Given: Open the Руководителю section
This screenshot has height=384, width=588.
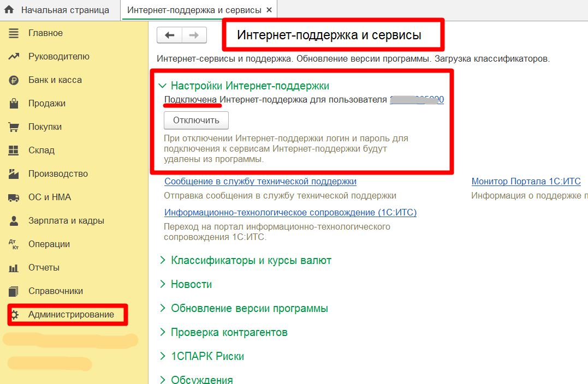Looking at the screenshot, I should pyautogui.click(x=59, y=57).
